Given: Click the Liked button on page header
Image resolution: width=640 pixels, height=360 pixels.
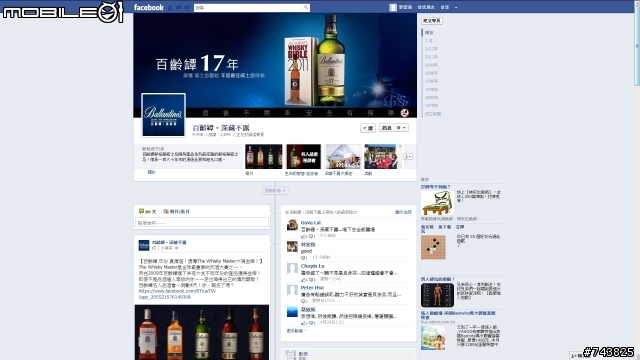Looking at the screenshot, I should point(368,128).
